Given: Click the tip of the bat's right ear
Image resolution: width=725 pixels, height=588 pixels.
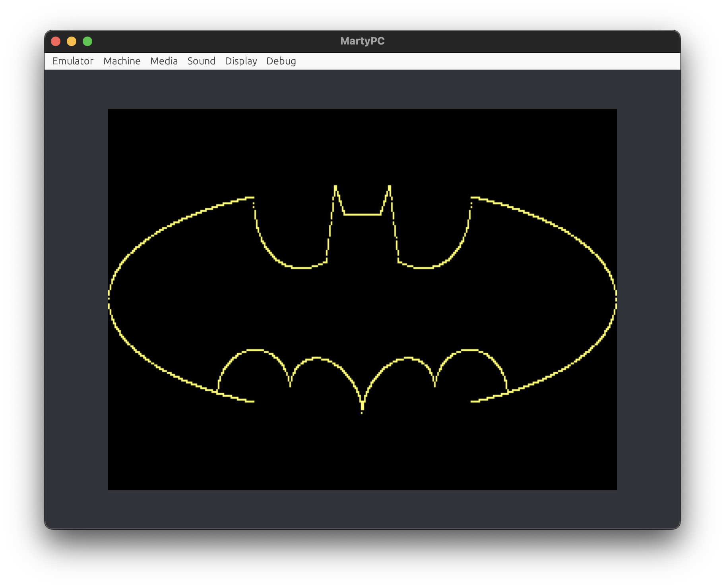Looking at the screenshot, I should (x=390, y=186).
